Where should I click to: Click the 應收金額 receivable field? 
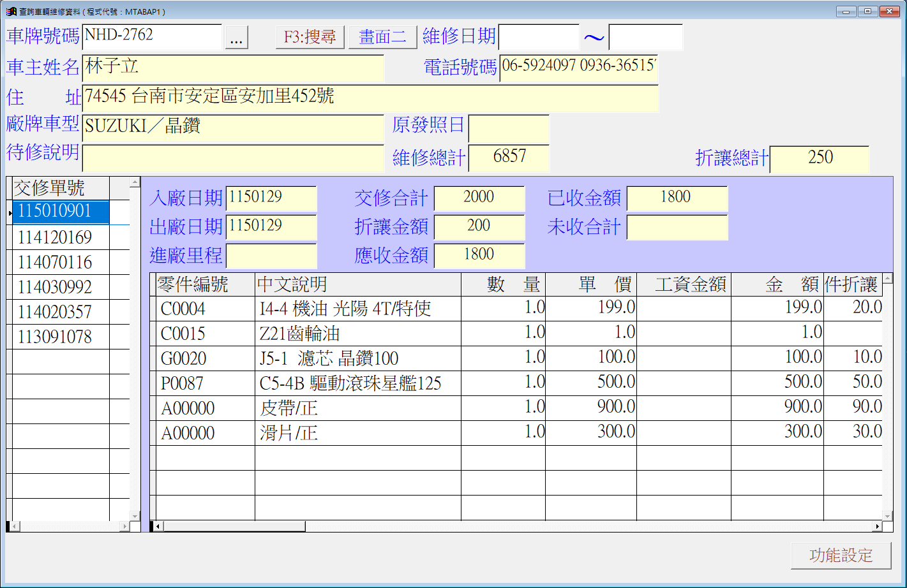(x=479, y=256)
